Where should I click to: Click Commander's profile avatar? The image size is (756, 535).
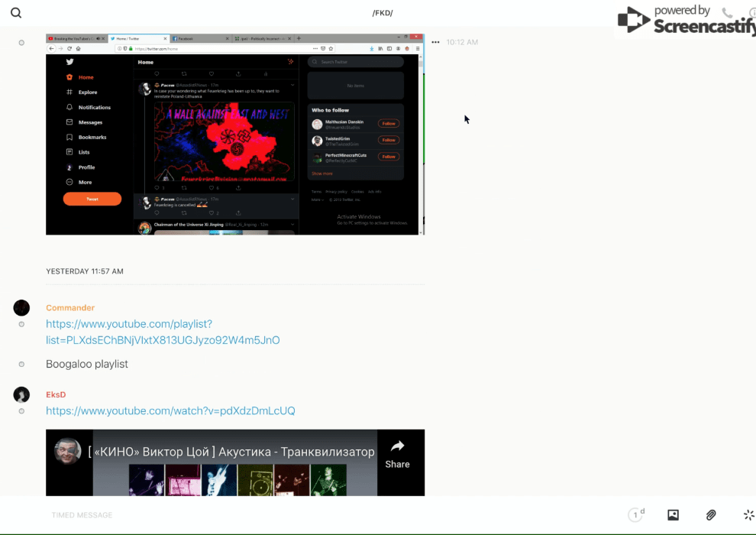coord(21,308)
